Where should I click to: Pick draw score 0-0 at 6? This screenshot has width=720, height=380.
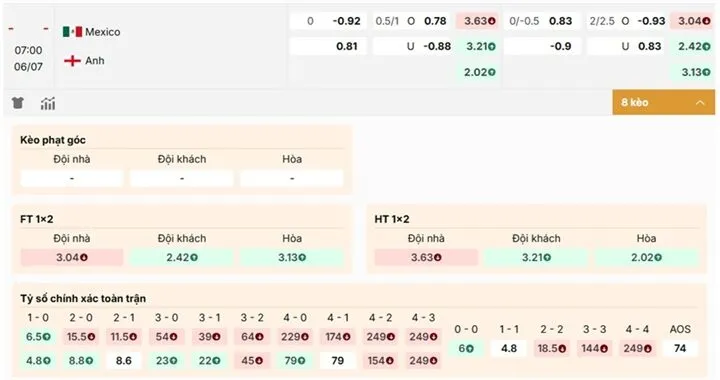pyautogui.click(x=466, y=348)
